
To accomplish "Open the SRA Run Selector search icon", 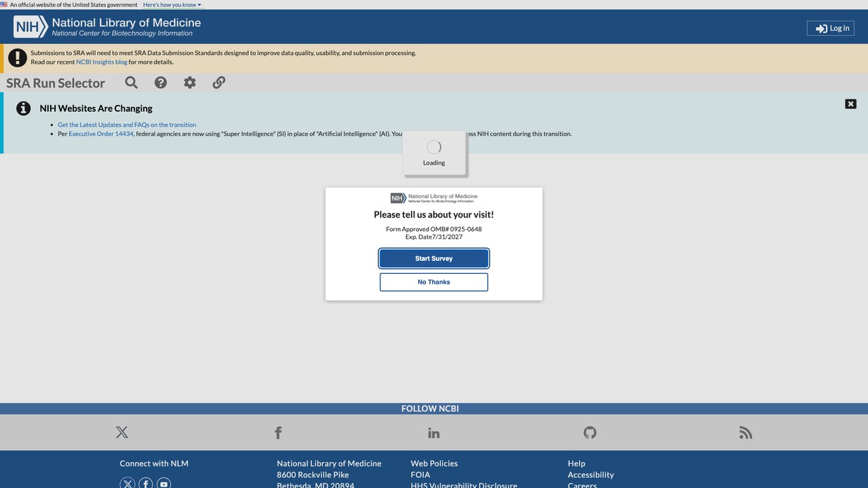I will (x=132, y=83).
